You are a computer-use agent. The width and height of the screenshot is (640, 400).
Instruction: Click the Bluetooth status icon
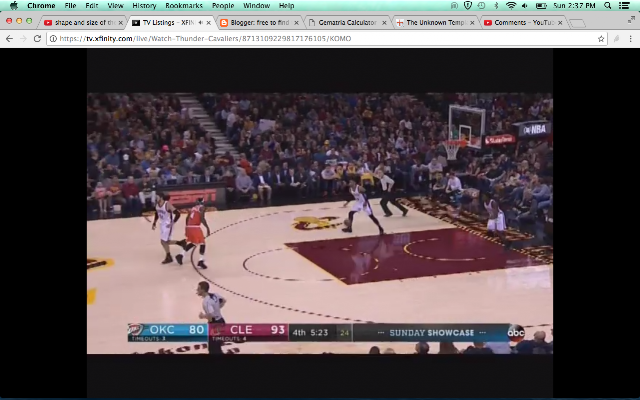496,5
